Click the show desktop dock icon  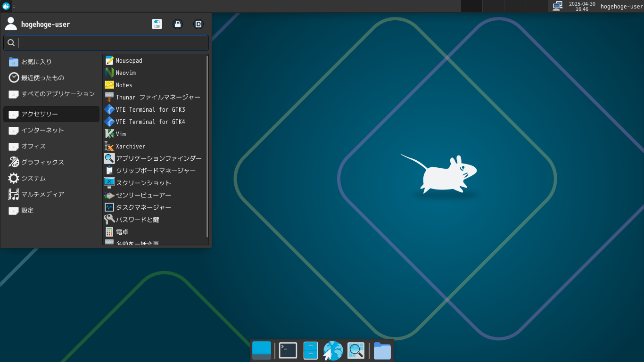click(x=262, y=351)
